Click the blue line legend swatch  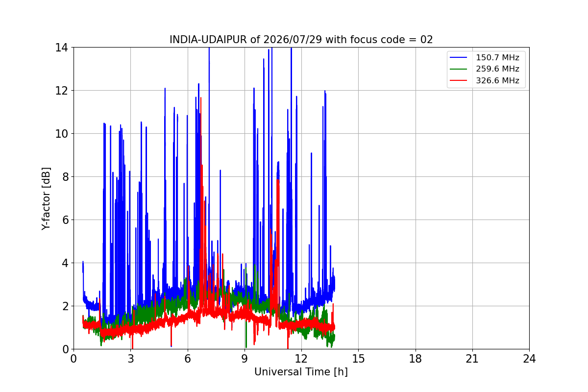tap(459, 57)
